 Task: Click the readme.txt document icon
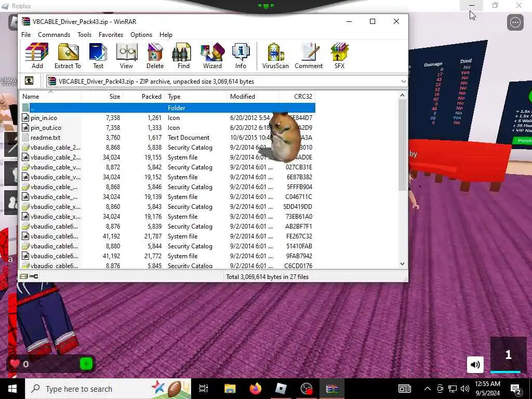click(25, 137)
